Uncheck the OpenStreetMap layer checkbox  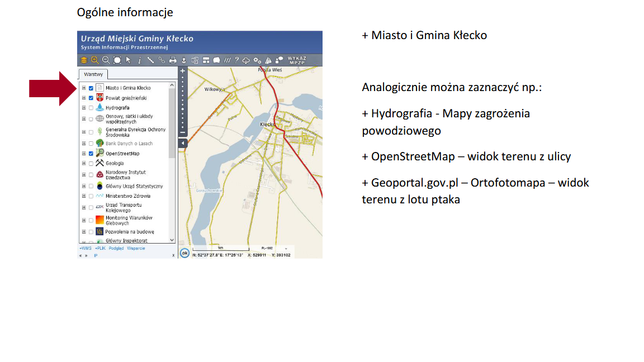coord(91,154)
